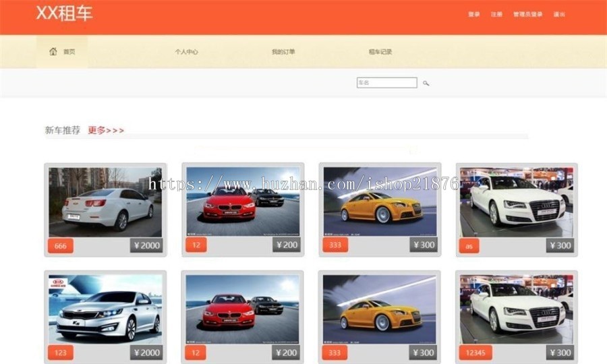Focus the 车名 search input field
The width and height of the screenshot is (607, 364).
tap(386, 83)
